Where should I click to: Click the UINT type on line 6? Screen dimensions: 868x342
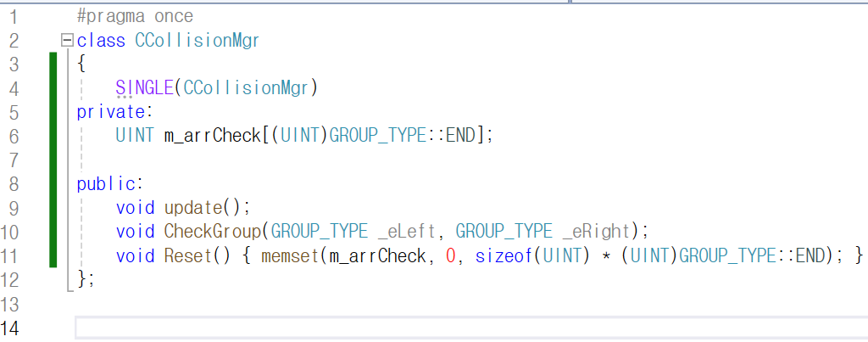(x=135, y=137)
